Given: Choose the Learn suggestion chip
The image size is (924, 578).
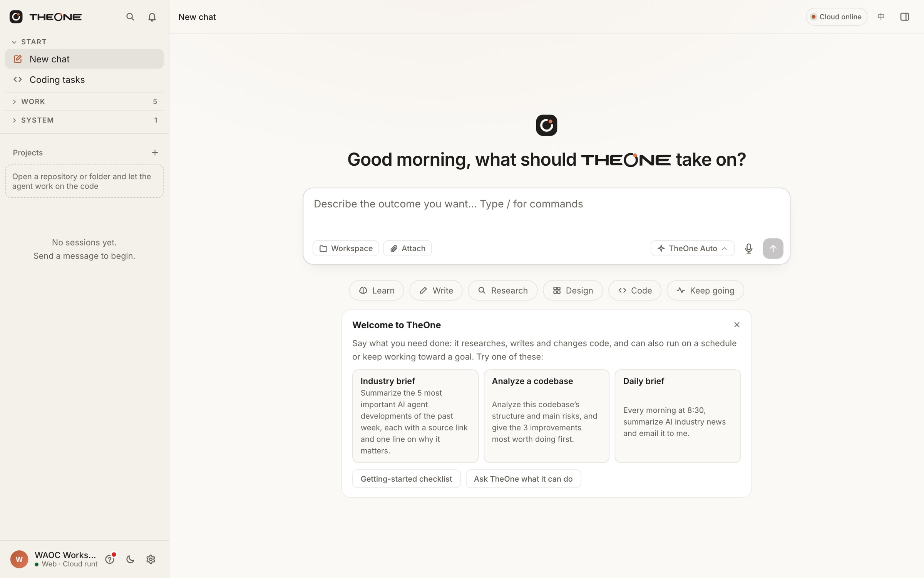Looking at the screenshot, I should pos(376,290).
